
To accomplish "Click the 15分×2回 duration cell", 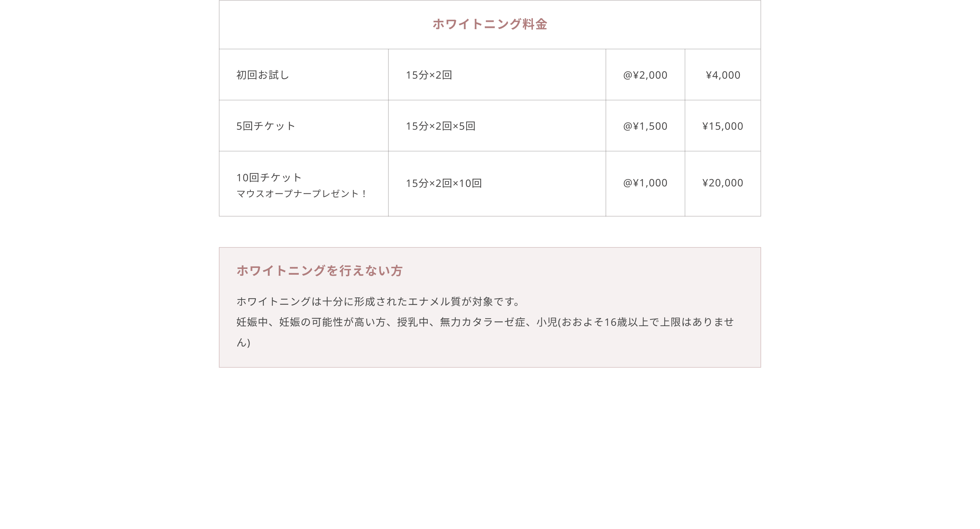I will click(x=429, y=75).
